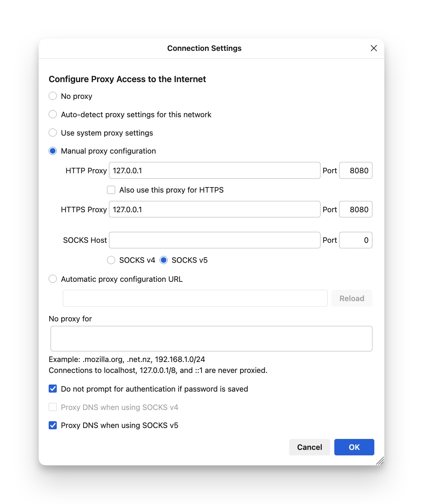The width and height of the screenshot is (423, 504).
Task: Select SOCKS v5 protocol
Action: coord(164,260)
